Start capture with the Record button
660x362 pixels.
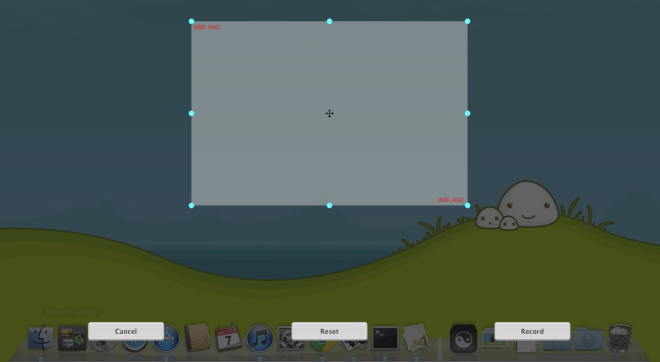pyautogui.click(x=532, y=331)
